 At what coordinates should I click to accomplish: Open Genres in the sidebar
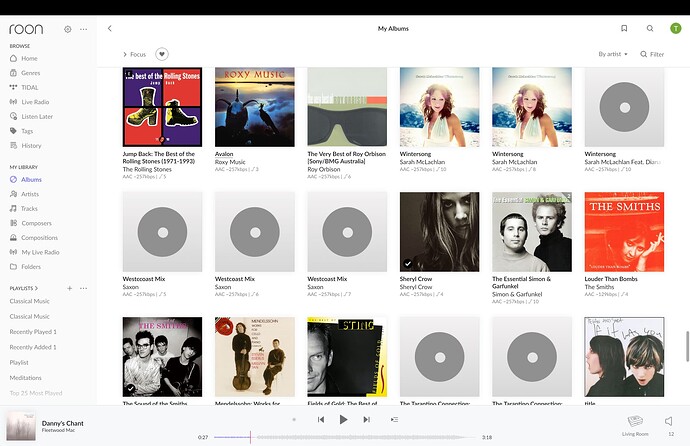point(25,73)
